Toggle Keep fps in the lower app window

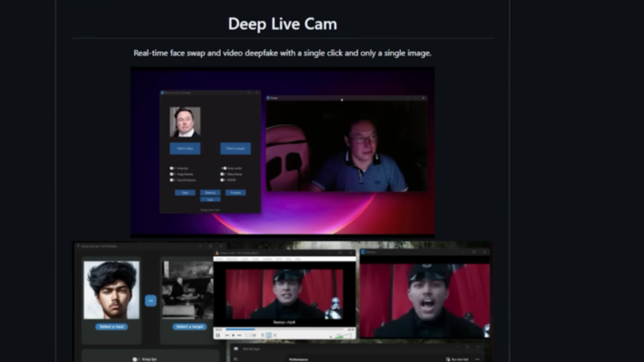[136, 359]
